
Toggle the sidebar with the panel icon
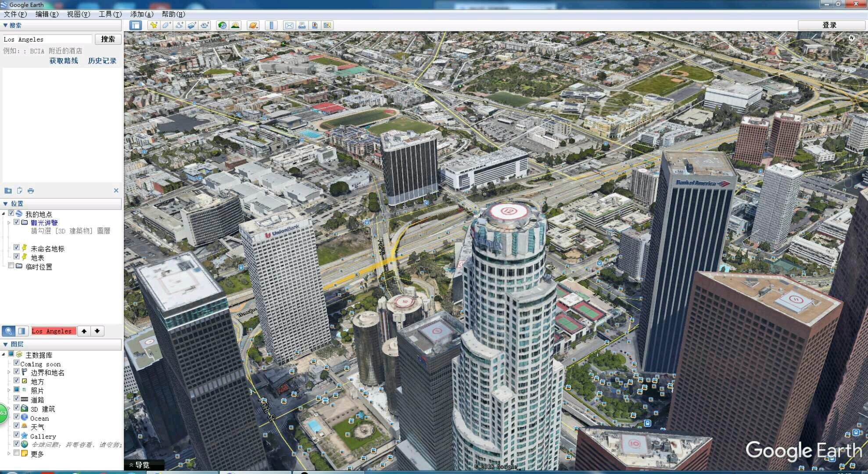(x=136, y=25)
